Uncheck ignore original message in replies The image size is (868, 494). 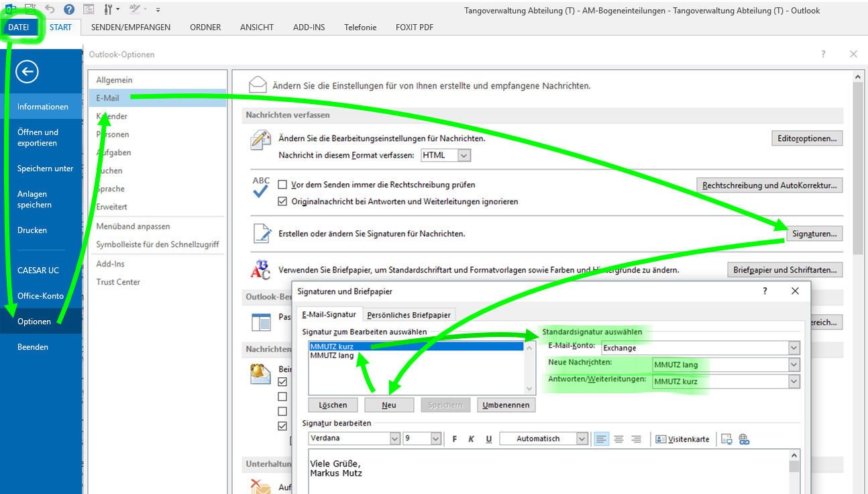point(282,201)
